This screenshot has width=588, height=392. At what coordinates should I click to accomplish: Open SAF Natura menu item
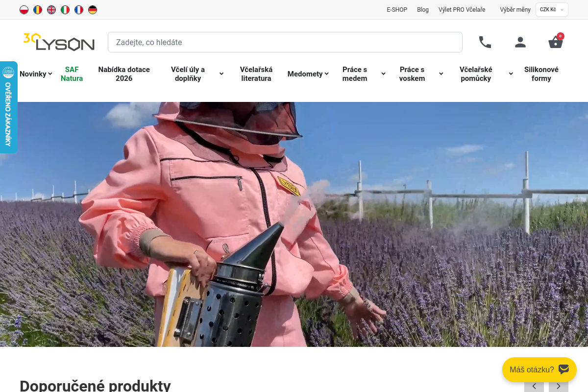click(x=72, y=74)
